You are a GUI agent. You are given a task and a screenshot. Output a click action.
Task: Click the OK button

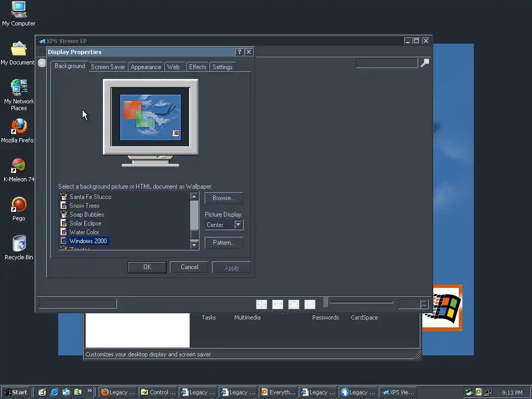[x=147, y=267]
